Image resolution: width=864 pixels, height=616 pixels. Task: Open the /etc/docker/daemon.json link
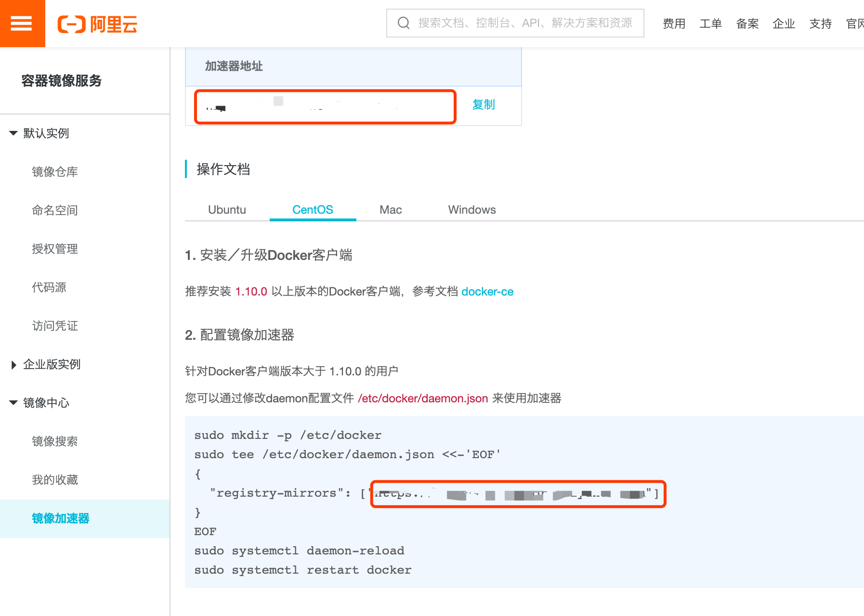click(x=422, y=398)
